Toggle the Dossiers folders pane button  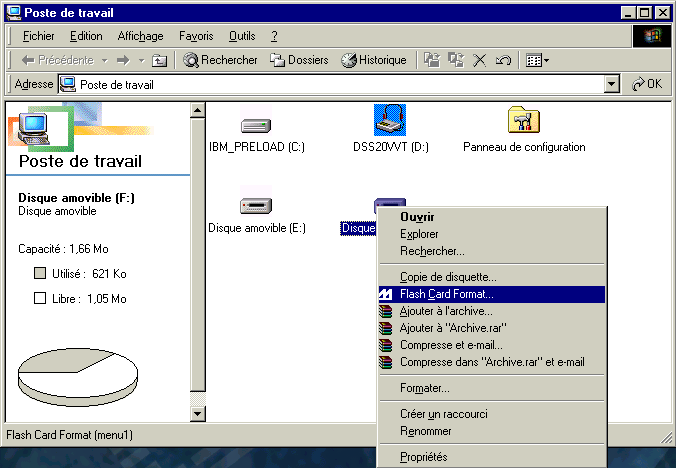(x=299, y=60)
